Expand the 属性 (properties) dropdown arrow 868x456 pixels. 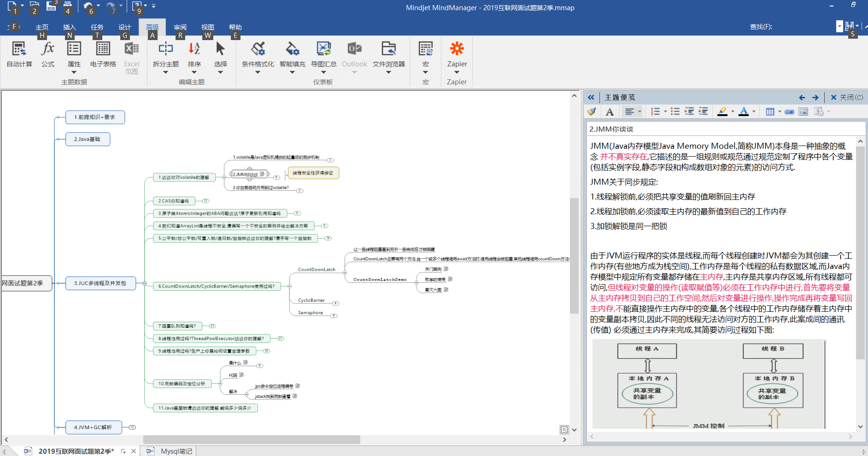click(74, 72)
